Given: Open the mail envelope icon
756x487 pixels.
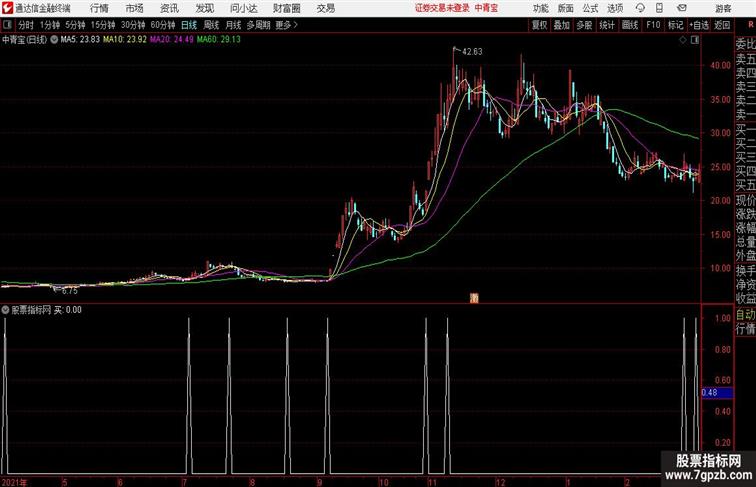Looking at the screenshot, I should pos(682,8).
